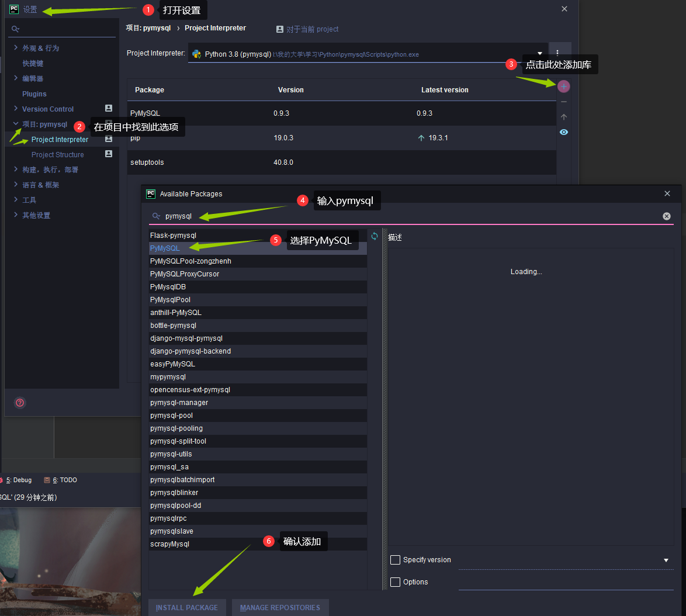Open Project Structure settings page

tap(57, 154)
